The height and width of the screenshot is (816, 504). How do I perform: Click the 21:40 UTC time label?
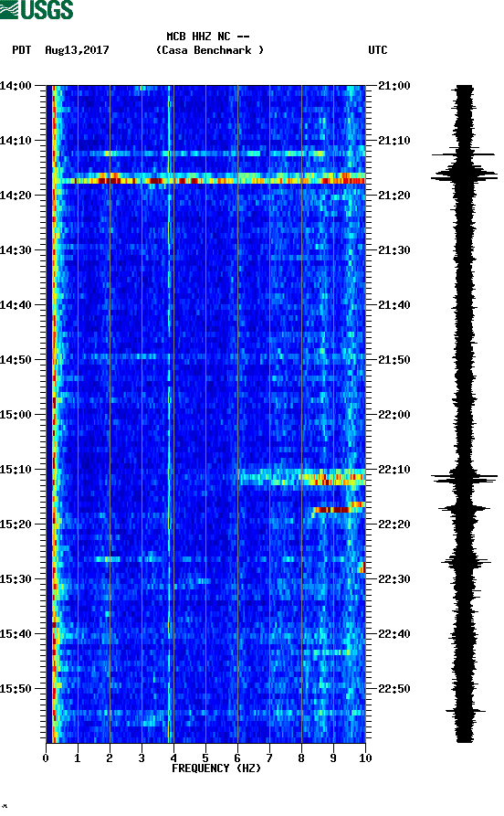point(394,305)
